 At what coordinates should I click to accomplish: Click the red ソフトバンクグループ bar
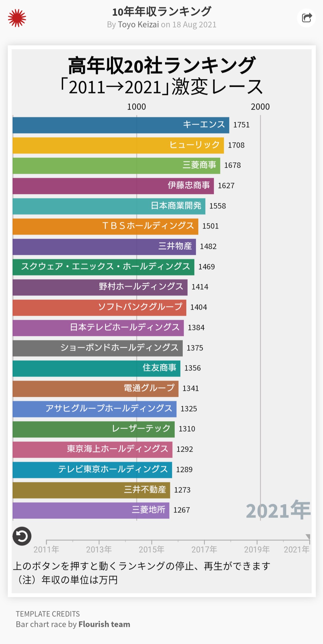pos(99,308)
